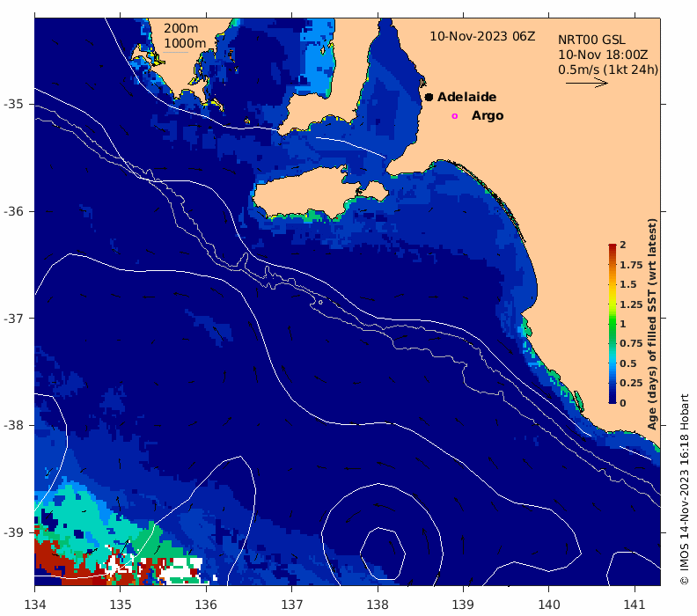Click the 200m depth contour label
The image size is (697, 616).
pos(181,28)
